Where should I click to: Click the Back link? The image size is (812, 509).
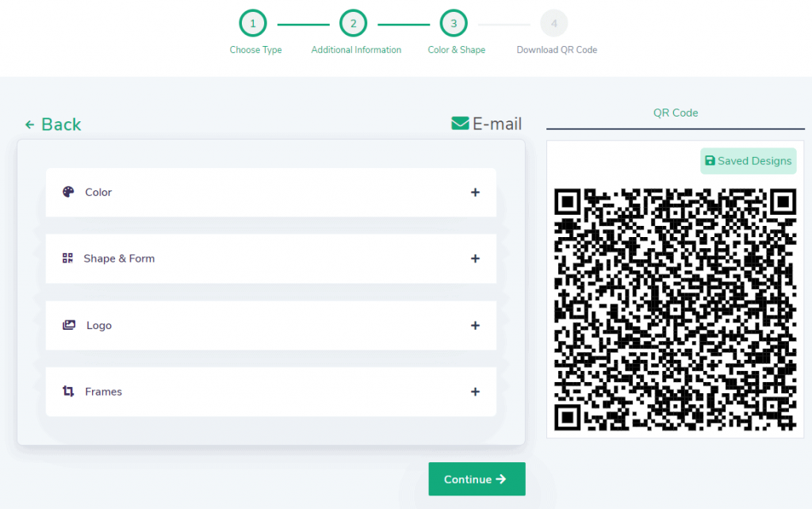point(53,124)
